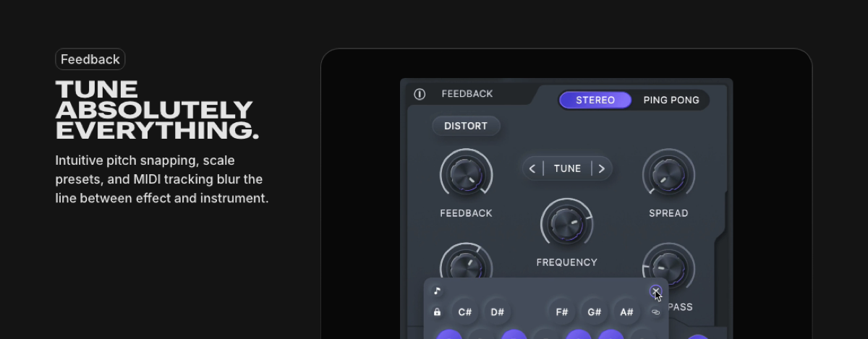Image resolution: width=868 pixels, height=339 pixels.
Task: Switch to STEREO mode
Action: (595, 100)
